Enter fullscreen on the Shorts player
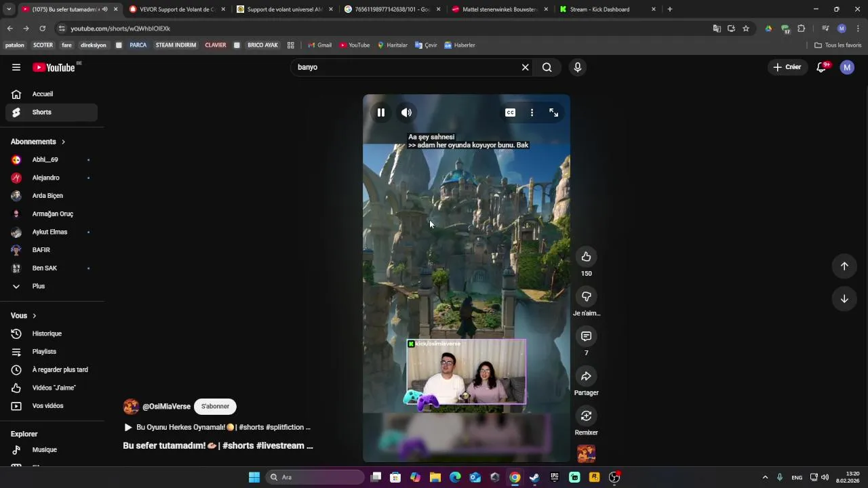The width and height of the screenshot is (868, 488). coord(553,113)
